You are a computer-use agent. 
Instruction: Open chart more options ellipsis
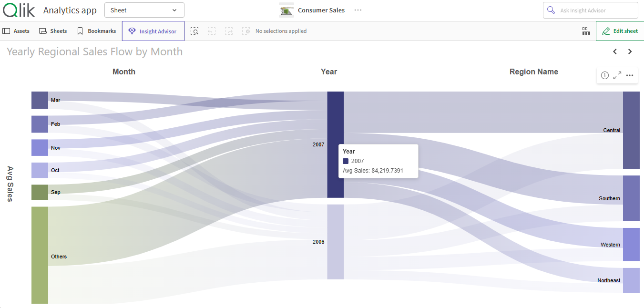[630, 75]
